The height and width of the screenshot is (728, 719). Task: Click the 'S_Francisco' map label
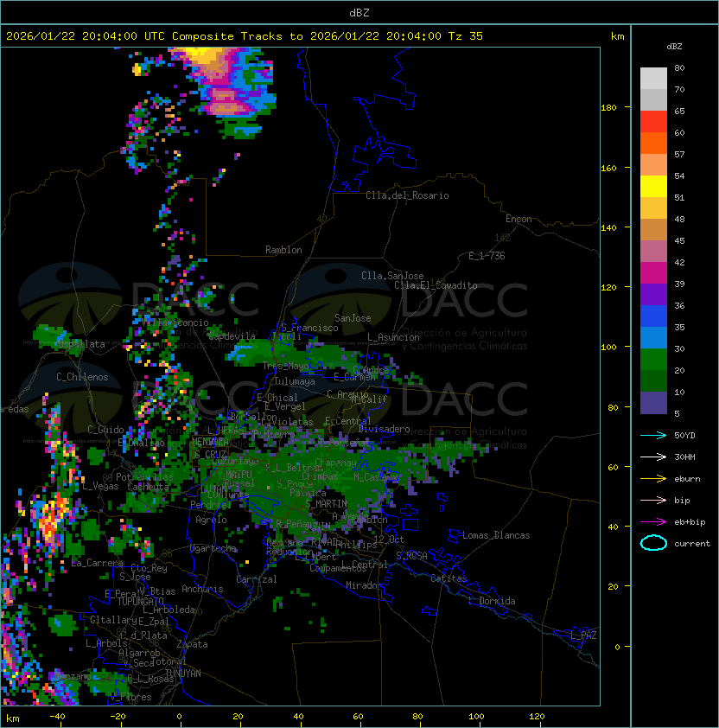click(309, 328)
